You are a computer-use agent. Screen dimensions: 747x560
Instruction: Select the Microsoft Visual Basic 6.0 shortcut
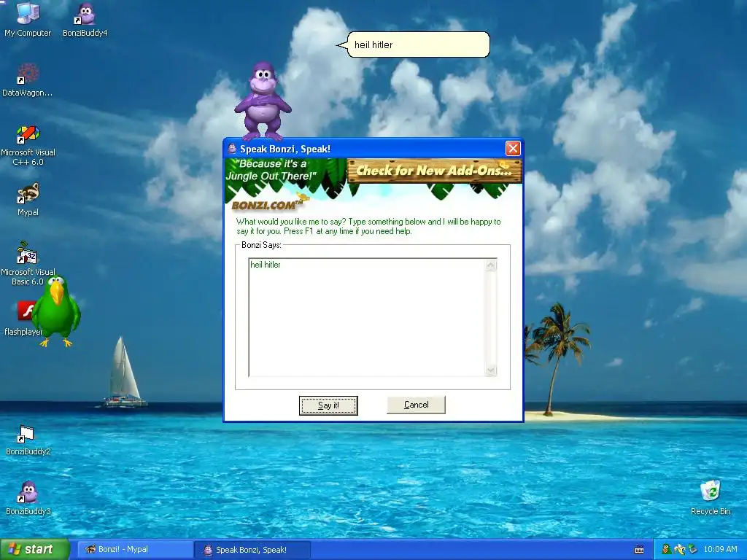(28, 264)
